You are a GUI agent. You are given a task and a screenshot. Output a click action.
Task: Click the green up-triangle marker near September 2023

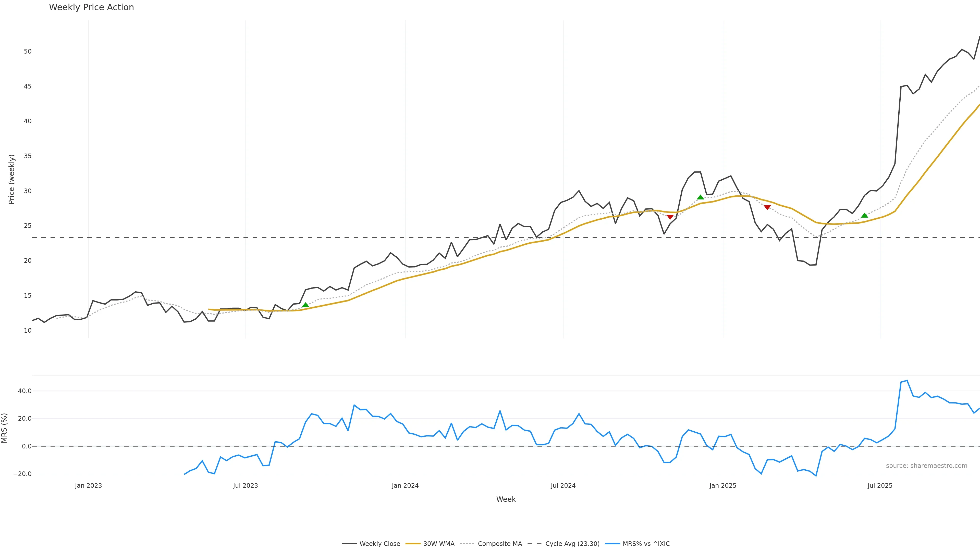(x=305, y=305)
